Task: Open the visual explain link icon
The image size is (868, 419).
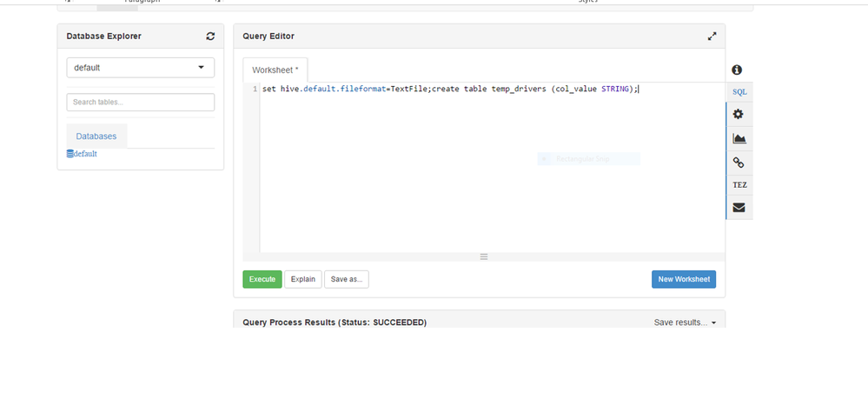Action: point(739,163)
